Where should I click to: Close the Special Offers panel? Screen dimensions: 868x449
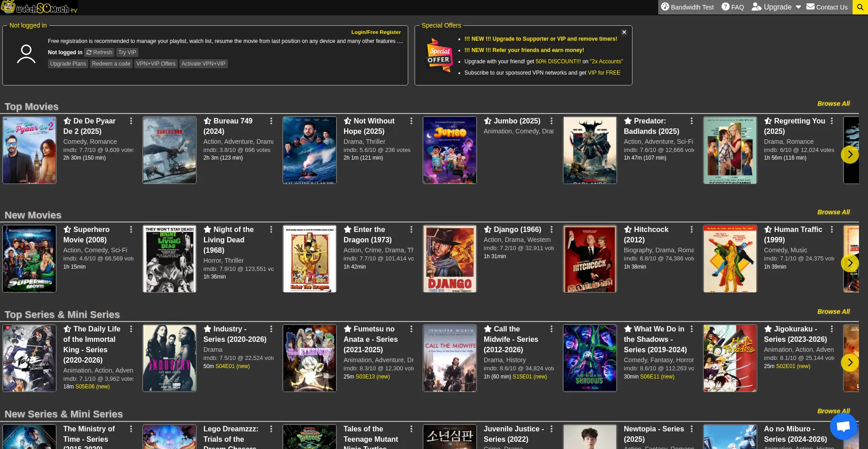click(624, 33)
